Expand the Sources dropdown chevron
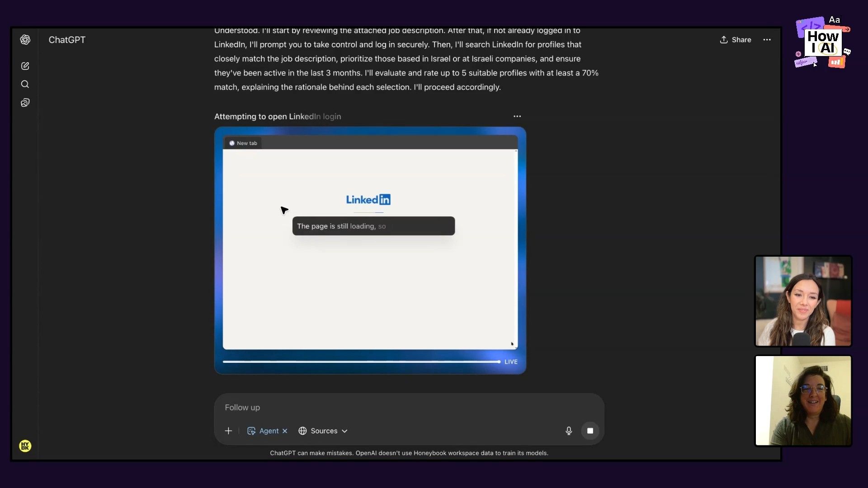Screen dimensions: 868x488 [x=344, y=431]
